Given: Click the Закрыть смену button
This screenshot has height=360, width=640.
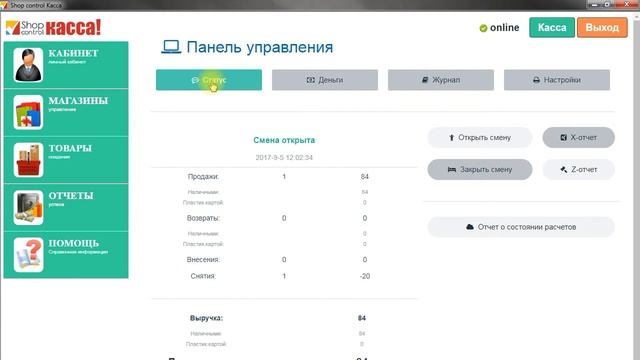Looking at the screenshot, I should tap(480, 169).
